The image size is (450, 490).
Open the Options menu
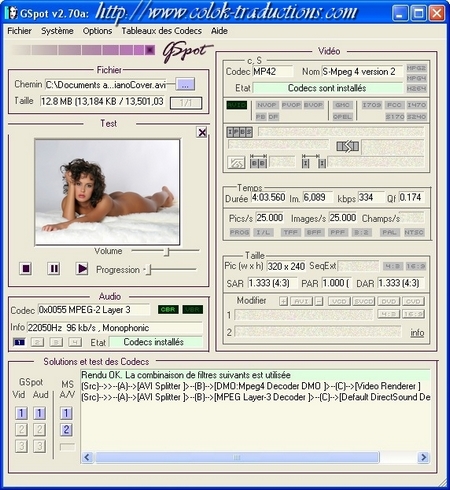tap(97, 31)
